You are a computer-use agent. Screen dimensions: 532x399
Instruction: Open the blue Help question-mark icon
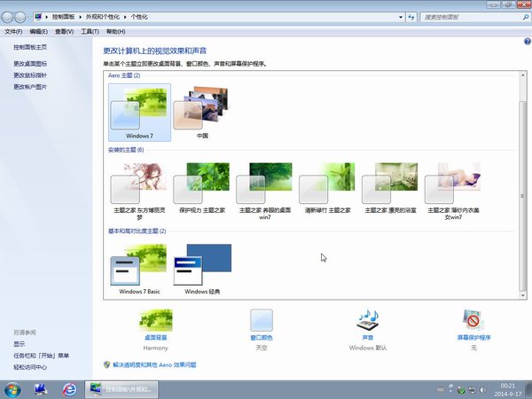[528, 42]
